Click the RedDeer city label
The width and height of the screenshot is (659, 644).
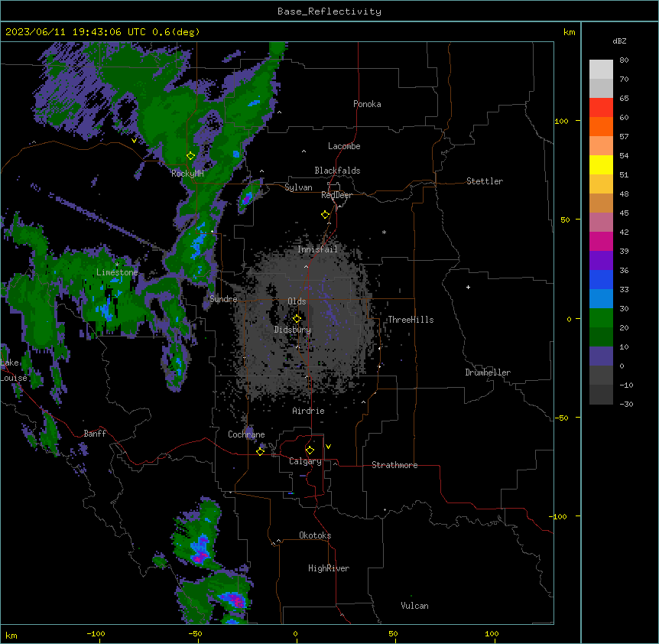pos(336,195)
